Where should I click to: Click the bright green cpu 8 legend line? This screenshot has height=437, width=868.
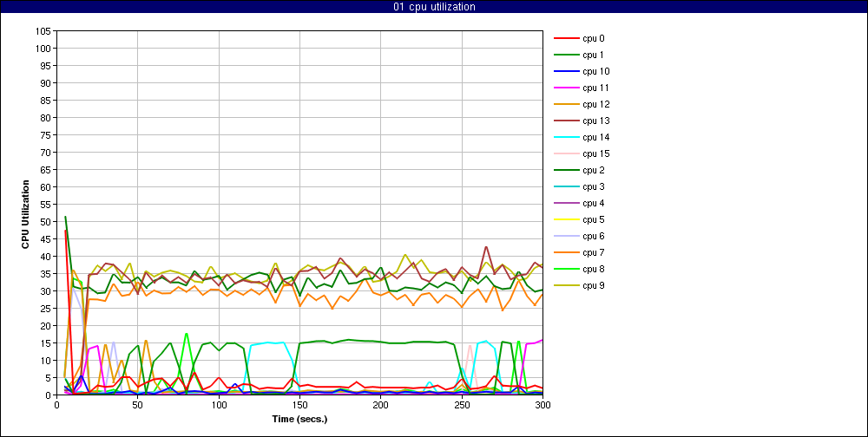(x=566, y=270)
